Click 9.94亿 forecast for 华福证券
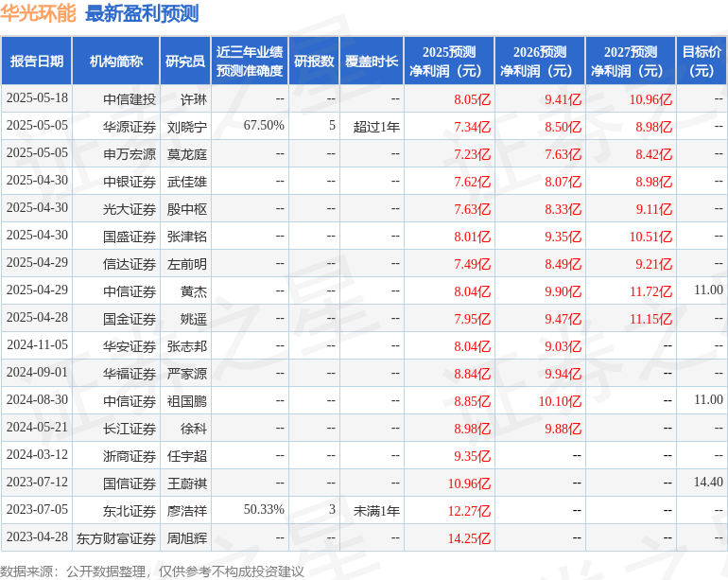Viewport: 728px width, 580px height. click(x=563, y=373)
